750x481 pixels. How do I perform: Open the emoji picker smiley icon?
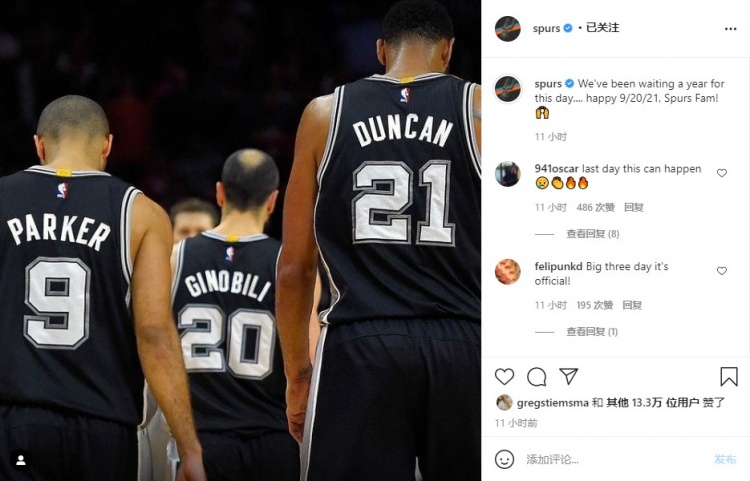click(x=504, y=459)
